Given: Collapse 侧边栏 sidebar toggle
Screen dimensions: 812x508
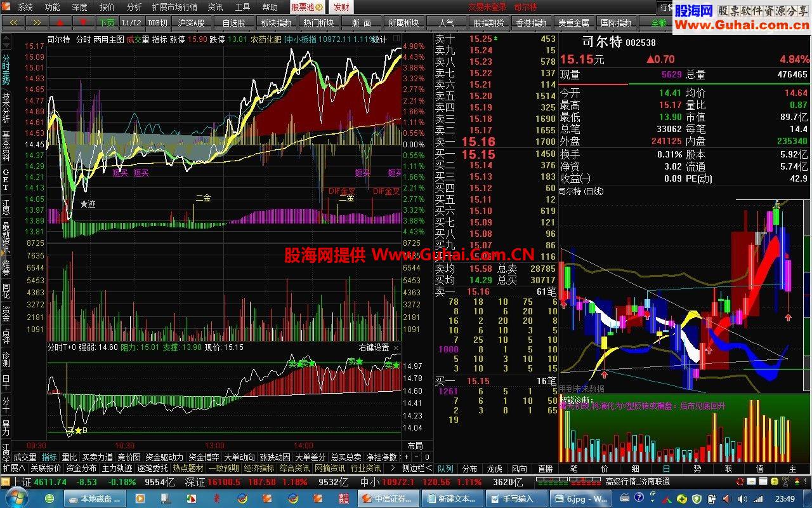Looking at the screenshot, I should tap(417, 469).
